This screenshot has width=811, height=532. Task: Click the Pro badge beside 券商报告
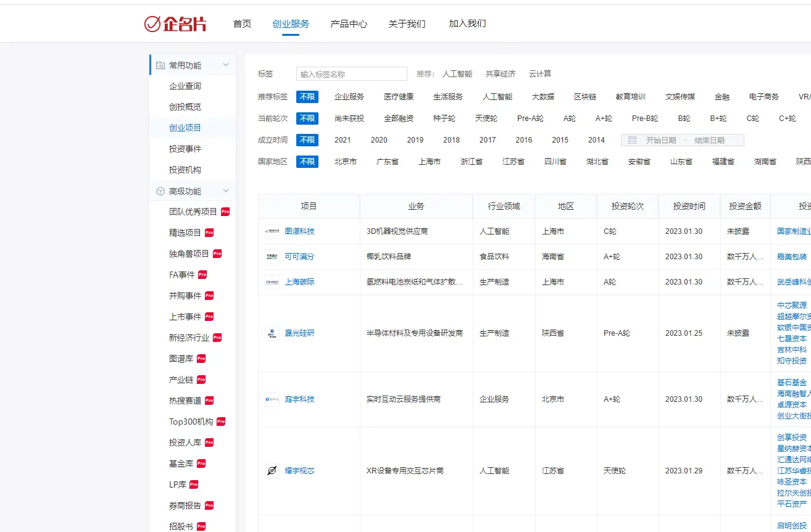(209, 505)
